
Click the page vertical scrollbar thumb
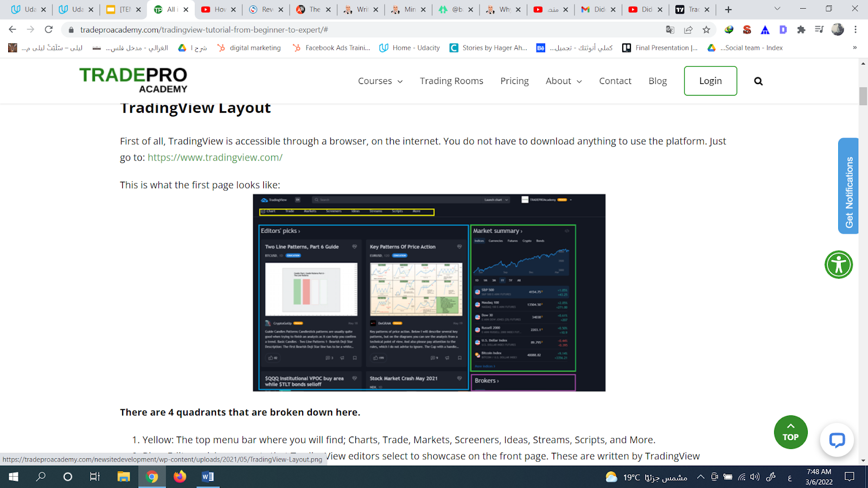pyautogui.click(x=863, y=96)
